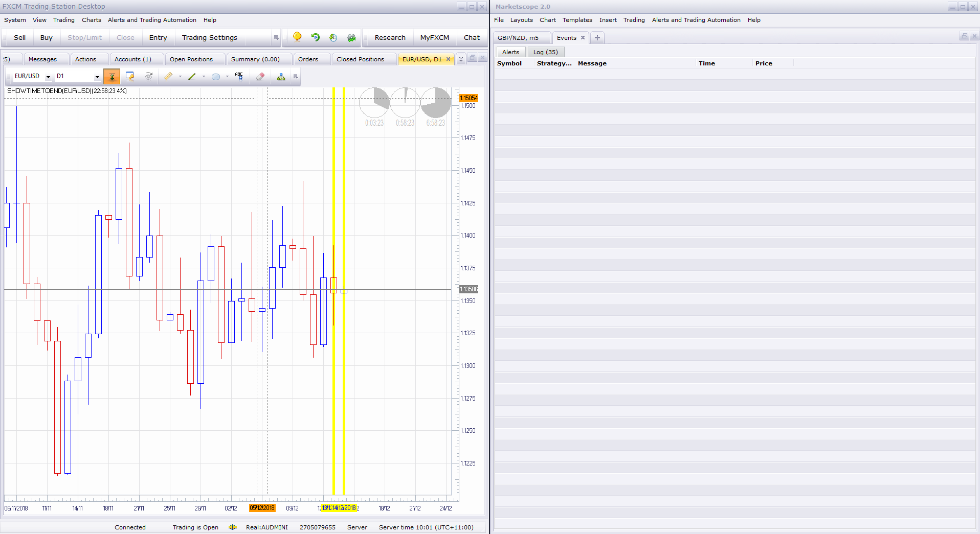Open the Charts menu
The width and height of the screenshot is (980, 534).
pos(92,20)
